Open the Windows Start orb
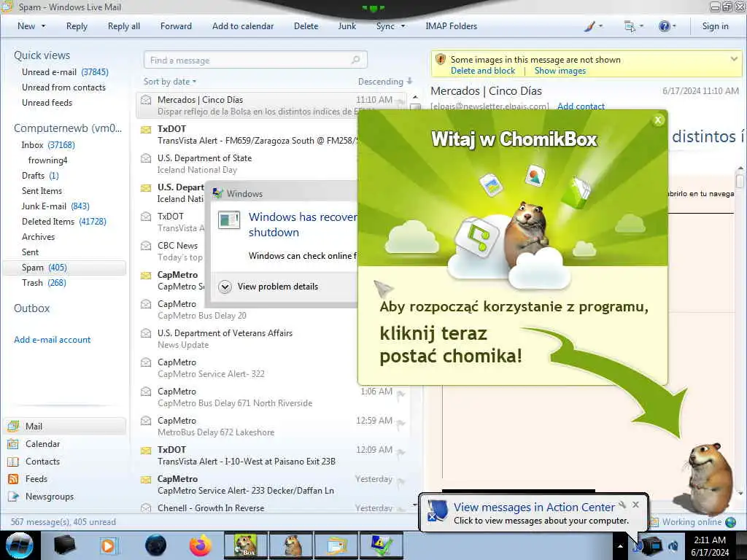Viewport: 747px width, 560px height. click(20, 545)
